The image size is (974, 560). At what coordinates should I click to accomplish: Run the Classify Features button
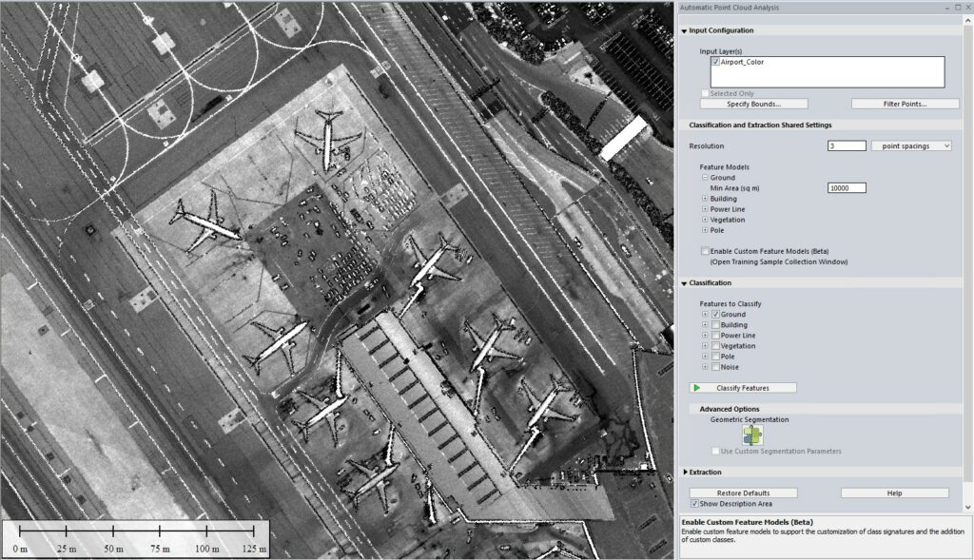[x=743, y=388]
